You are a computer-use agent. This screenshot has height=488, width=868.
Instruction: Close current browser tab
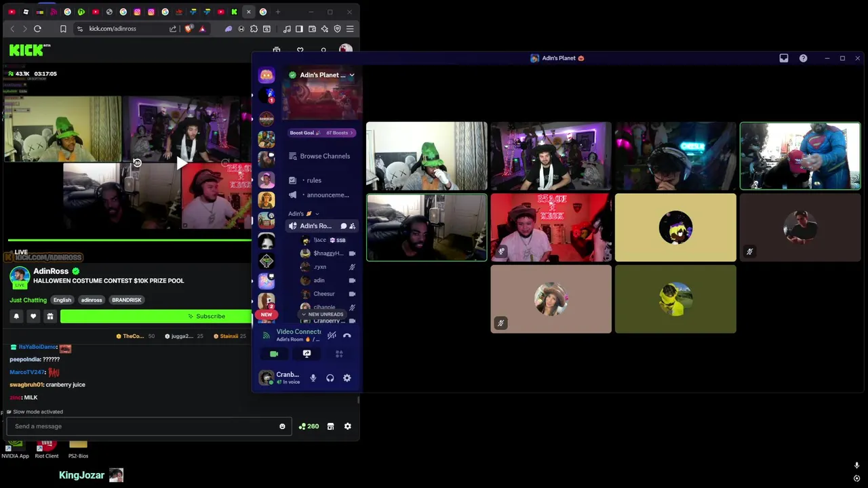tap(248, 12)
